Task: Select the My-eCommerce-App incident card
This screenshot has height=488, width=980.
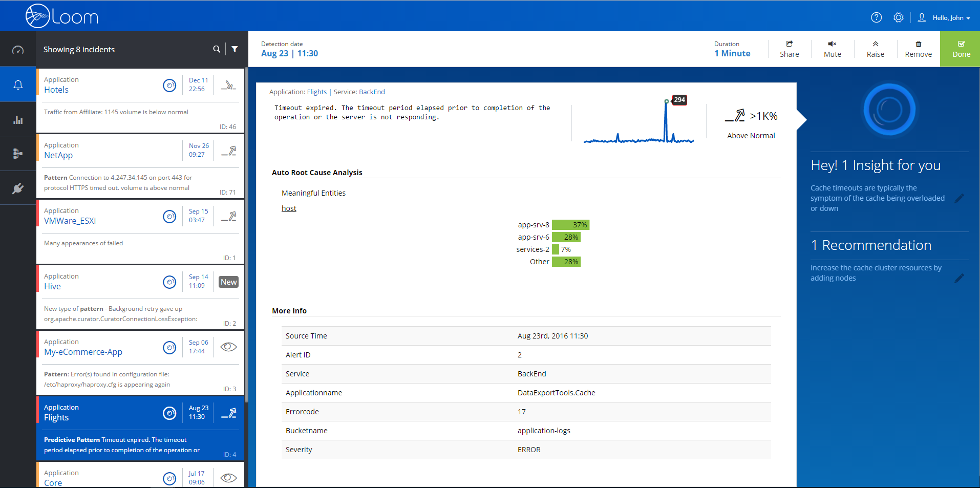Action: pyautogui.click(x=140, y=363)
